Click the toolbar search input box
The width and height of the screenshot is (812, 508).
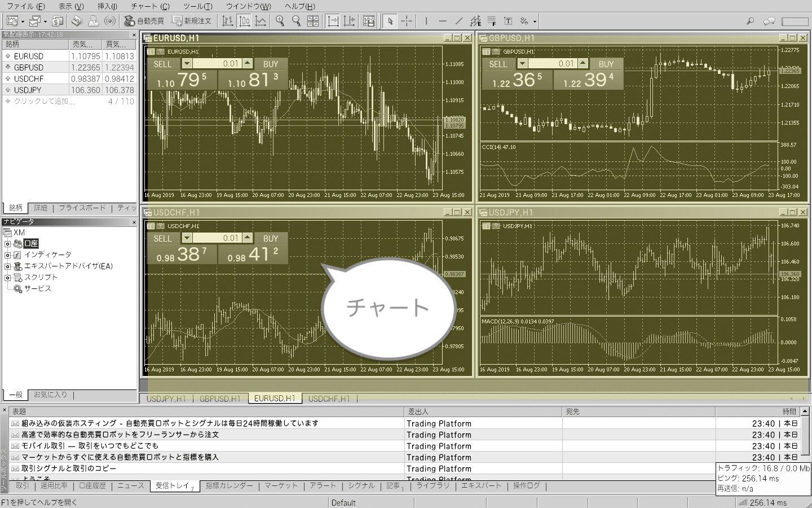(795, 21)
